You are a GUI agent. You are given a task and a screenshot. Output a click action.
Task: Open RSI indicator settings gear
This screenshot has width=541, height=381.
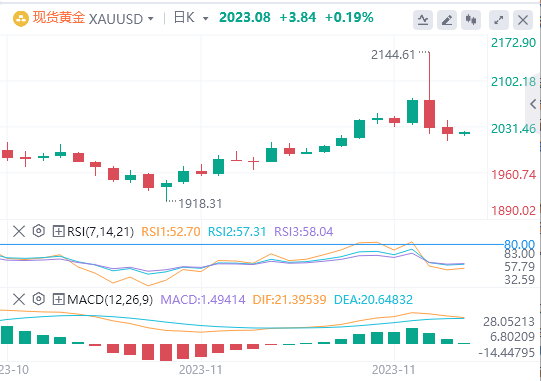39,231
